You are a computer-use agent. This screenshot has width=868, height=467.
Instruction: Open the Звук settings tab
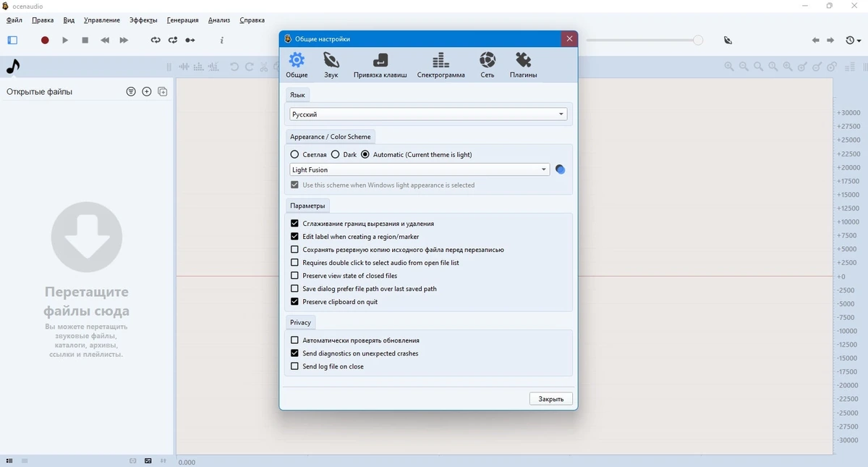tap(331, 65)
